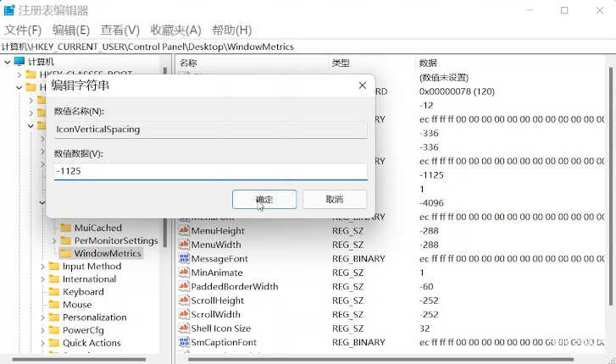Expand the Quick Actions key
616x364 pixels.
click(x=42, y=343)
